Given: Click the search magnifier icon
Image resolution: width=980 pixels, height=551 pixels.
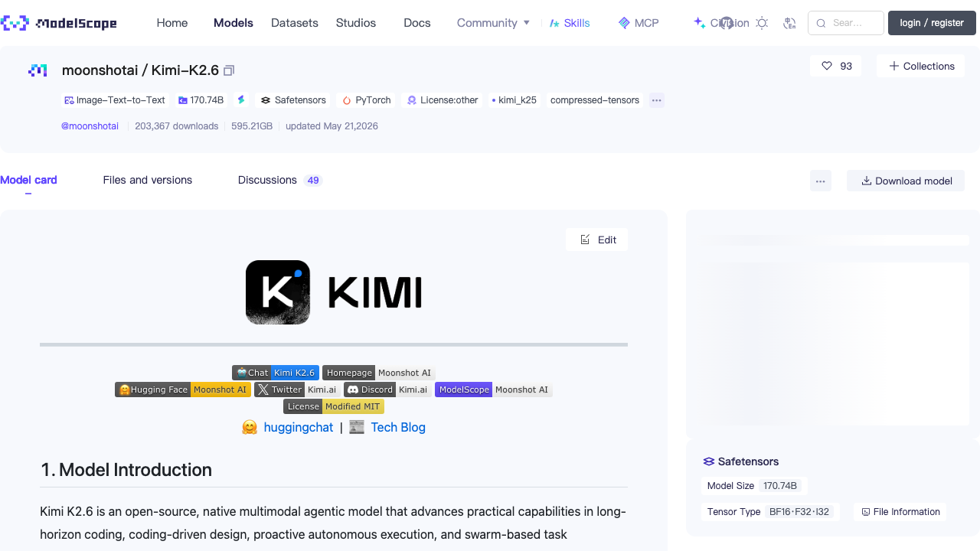Looking at the screenshot, I should coord(822,23).
